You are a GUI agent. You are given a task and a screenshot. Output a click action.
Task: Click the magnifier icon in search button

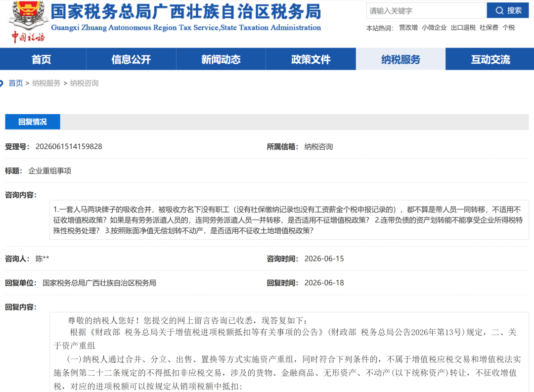(499, 10)
